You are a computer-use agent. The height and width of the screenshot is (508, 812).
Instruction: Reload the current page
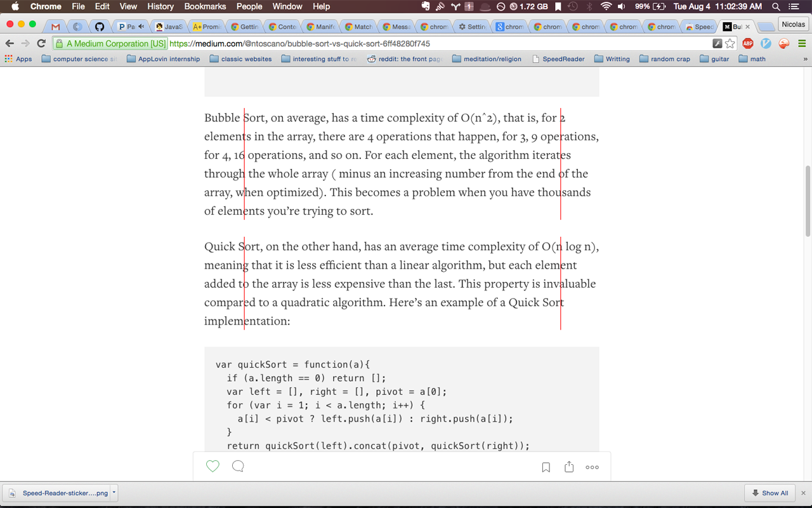coord(41,43)
